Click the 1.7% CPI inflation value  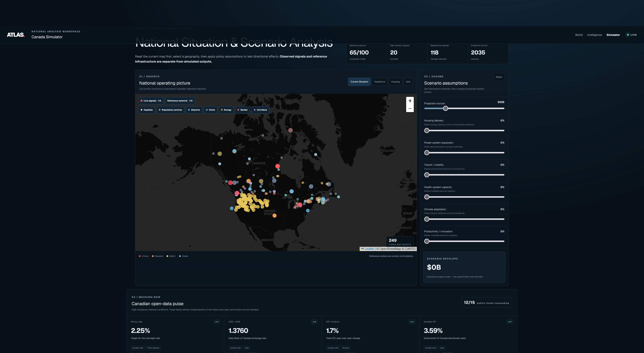pos(332,331)
